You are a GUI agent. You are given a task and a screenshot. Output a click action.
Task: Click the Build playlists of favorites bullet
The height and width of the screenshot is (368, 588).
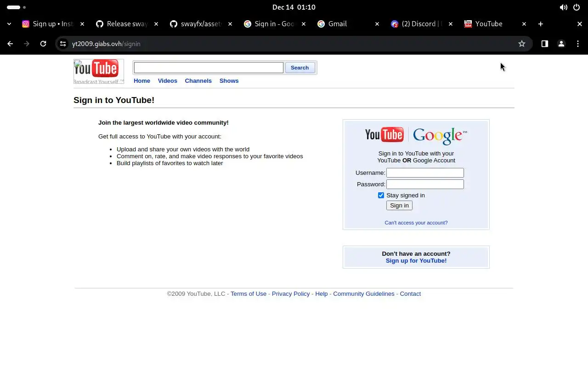170,163
